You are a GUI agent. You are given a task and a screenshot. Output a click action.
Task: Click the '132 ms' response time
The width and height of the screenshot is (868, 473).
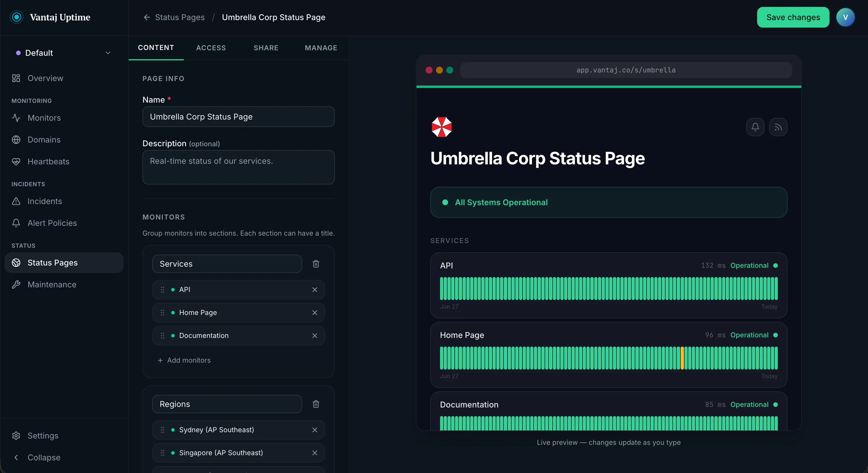tap(713, 266)
